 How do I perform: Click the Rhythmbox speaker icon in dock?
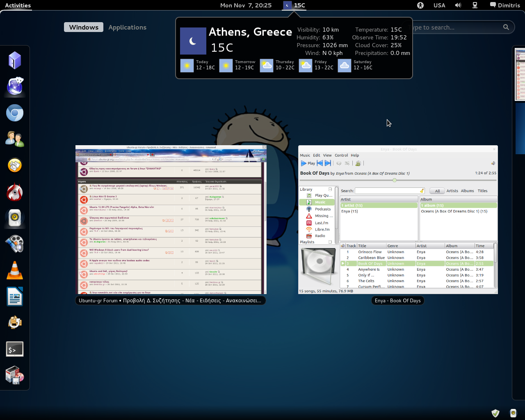coord(15,218)
